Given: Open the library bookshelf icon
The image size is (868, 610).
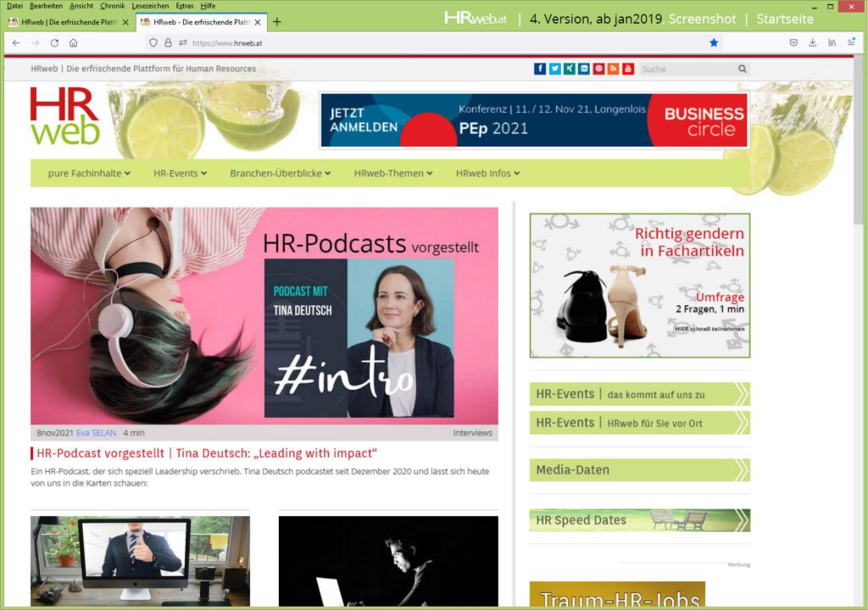Looking at the screenshot, I should pyautogui.click(x=832, y=42).
